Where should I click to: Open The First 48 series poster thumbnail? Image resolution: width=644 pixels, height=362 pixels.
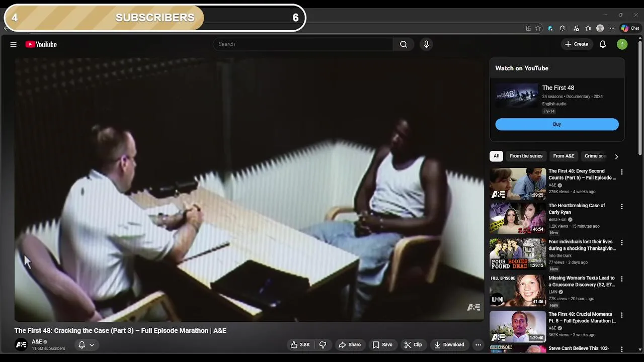pyautogui.click(x=517, y=96)
